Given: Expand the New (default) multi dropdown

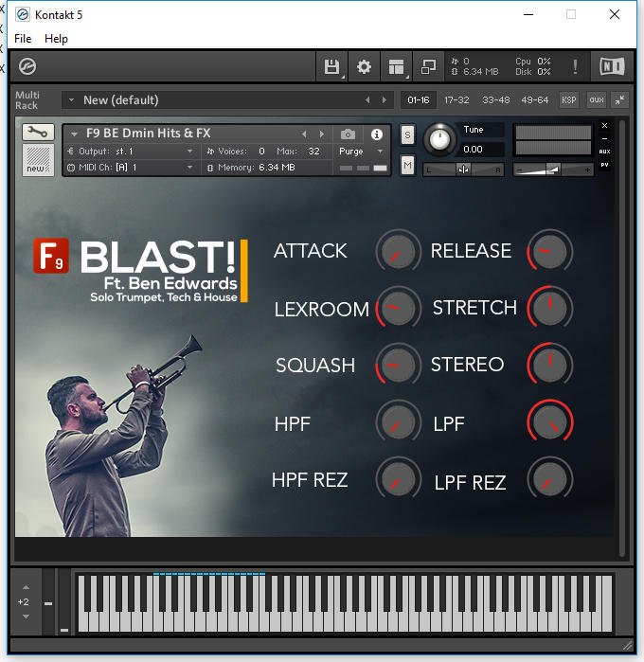Looking at the screenshot, I should 71,100.
